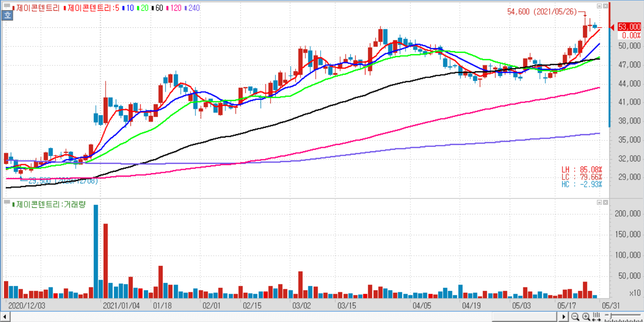Viewport: 644px width, 322px height.
Task: Click the 200,000 volume axis label
Action: tap(627, 214)
